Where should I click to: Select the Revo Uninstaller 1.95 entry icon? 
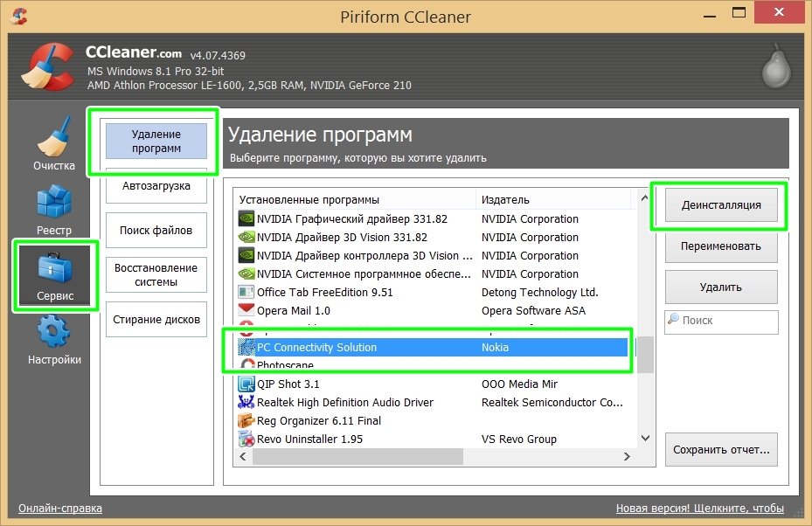coord(246,439)
